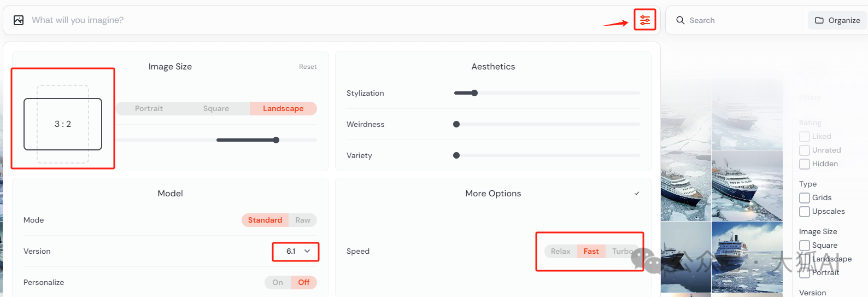
Task: Open the Version 6.1 dropdown
Action: pyautogui.click(x=296, y=251)
